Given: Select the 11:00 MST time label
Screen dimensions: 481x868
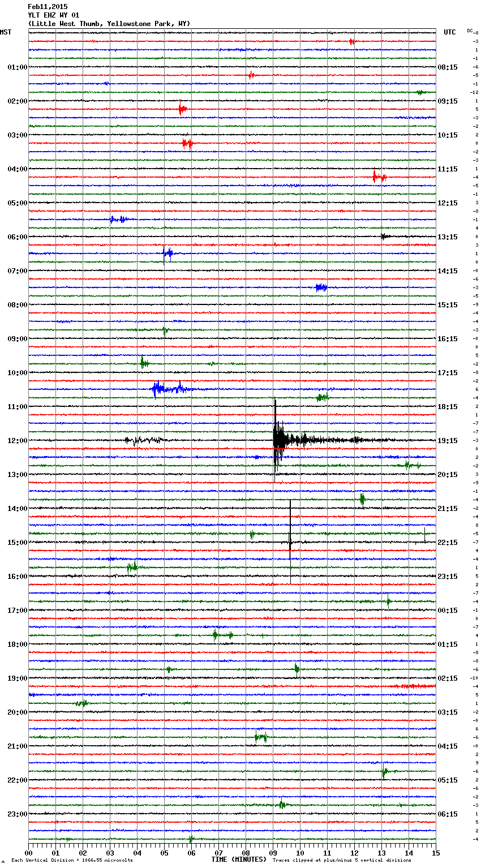Looking at the screenshot, I should pyautogui.click(x=18, y=407).
